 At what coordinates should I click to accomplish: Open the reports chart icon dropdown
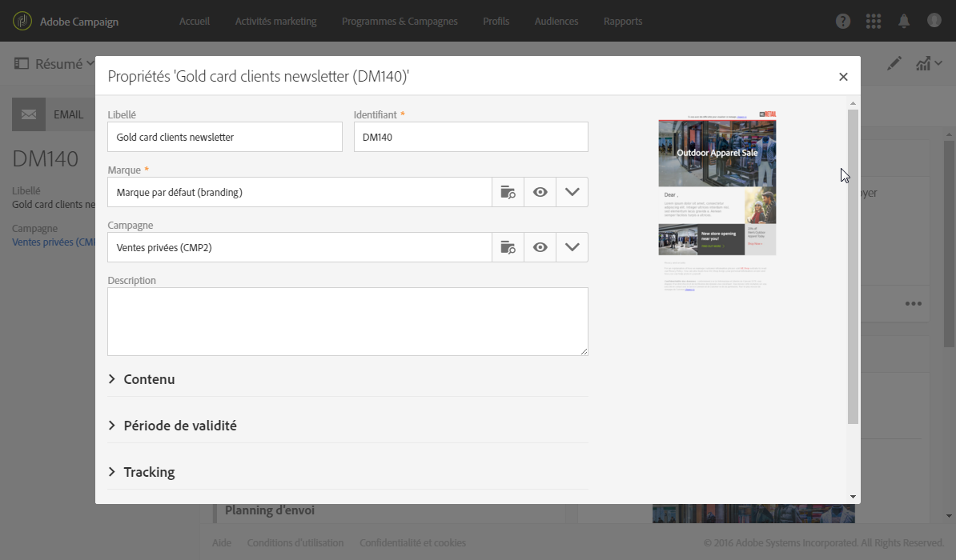click(929, 63)
